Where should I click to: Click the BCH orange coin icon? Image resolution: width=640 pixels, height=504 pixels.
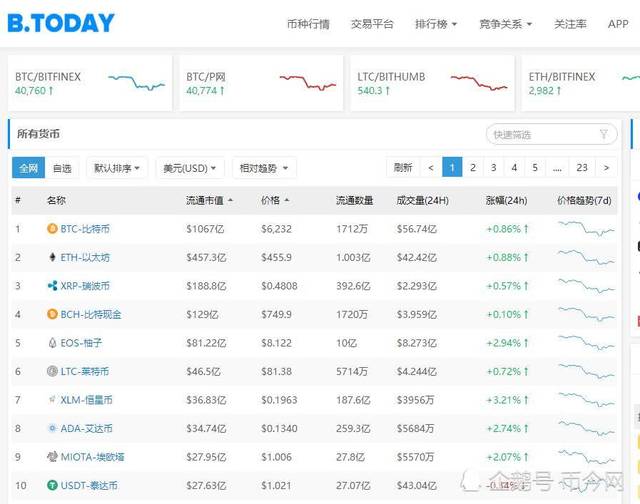[x=52, y=314]
